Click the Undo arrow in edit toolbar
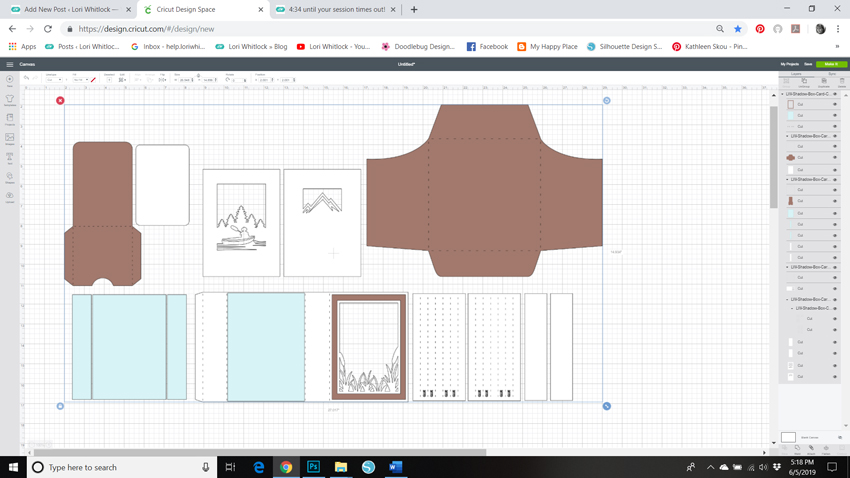The height and width of the screenshot is (478, 850). [27, 79]
